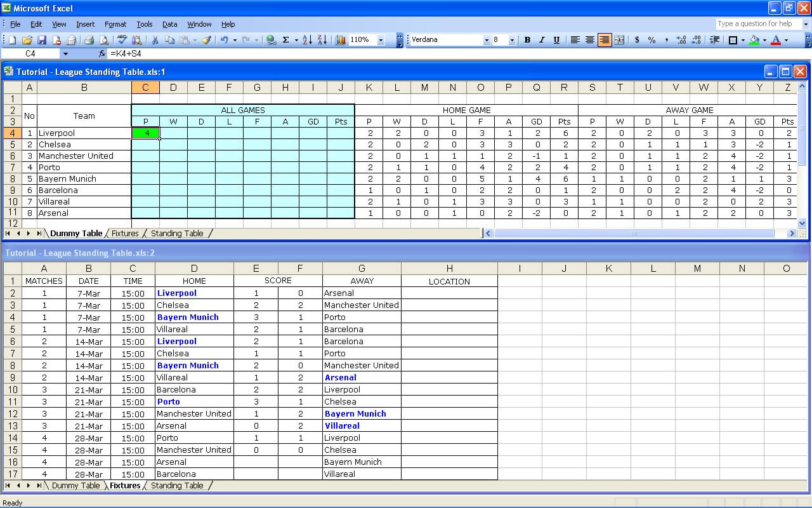Click the LOCATION header cell
Image resolution: width=812 pixels, height=508 pixels.
point(449,281)
